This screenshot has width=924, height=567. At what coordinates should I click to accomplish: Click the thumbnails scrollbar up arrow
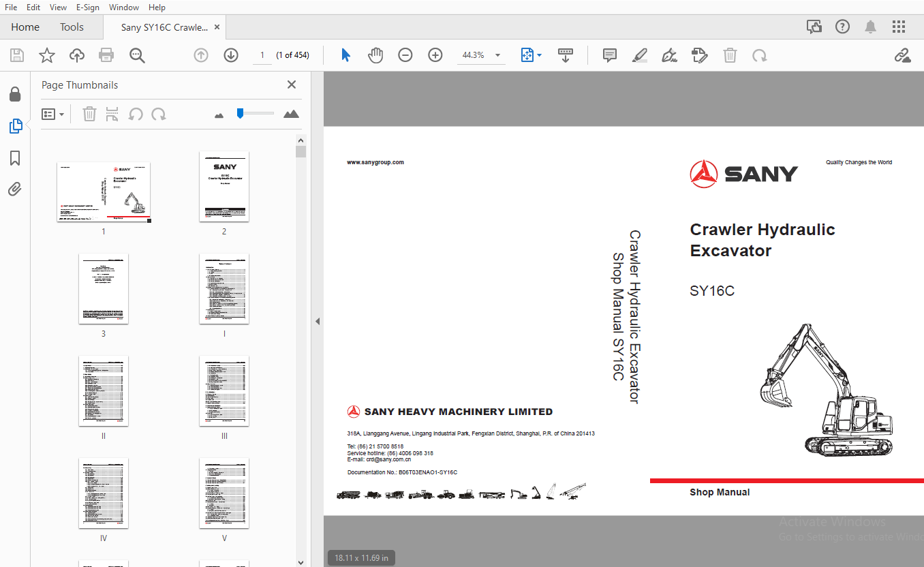(301, 140)
